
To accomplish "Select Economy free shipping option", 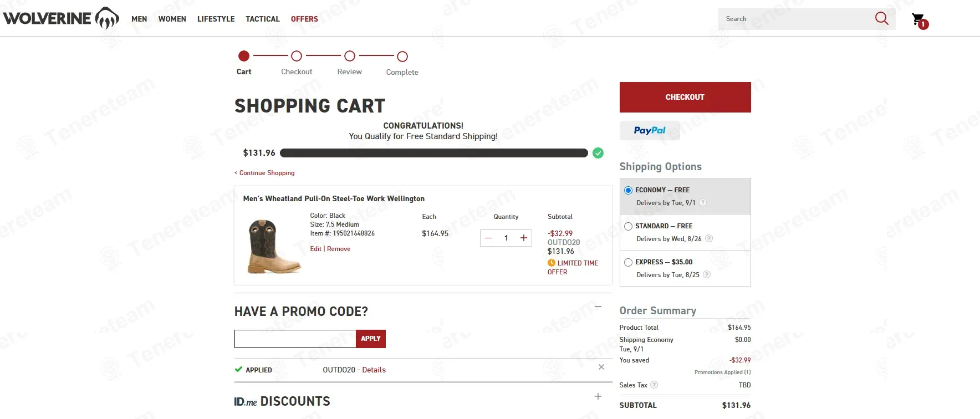I will click(x=628, y=190).
